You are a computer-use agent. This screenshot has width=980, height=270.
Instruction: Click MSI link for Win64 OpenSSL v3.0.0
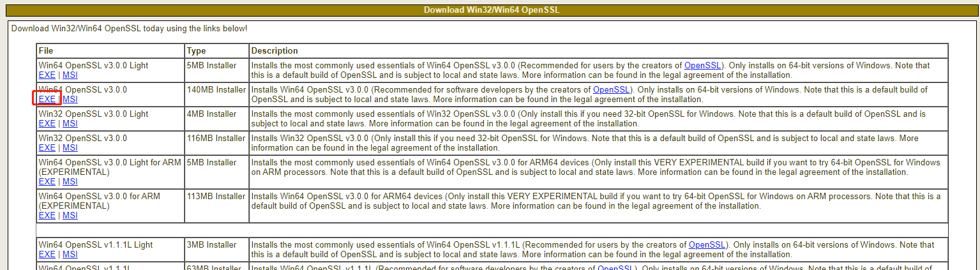click(70, 100)
